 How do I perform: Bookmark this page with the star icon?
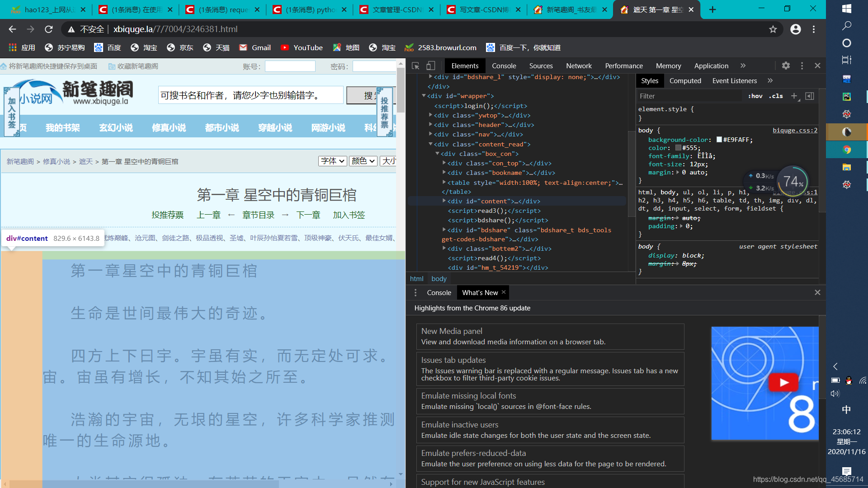coord(773,29)
